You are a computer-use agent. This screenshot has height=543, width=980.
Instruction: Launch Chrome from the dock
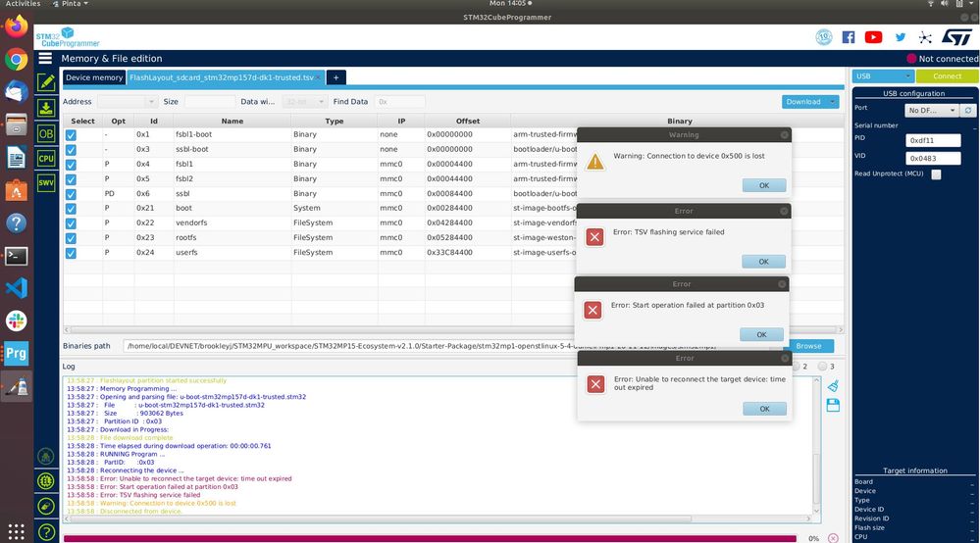[x=17, y=60]
